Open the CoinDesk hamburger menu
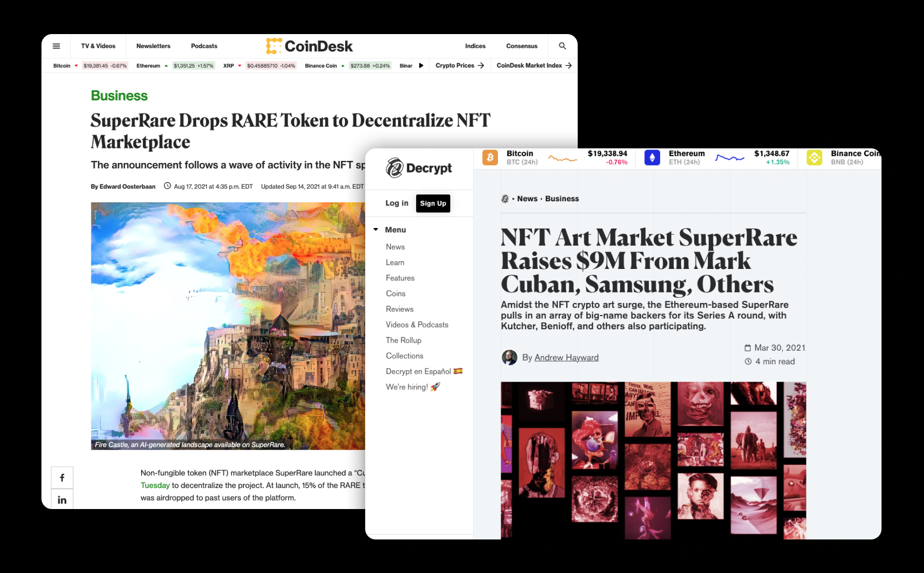 pos(56,46)
